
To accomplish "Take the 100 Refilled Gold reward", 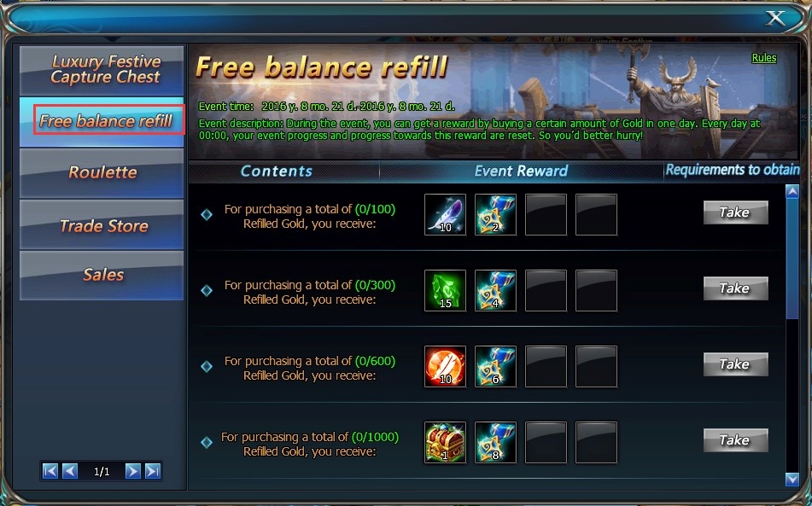I will point(735,212).
